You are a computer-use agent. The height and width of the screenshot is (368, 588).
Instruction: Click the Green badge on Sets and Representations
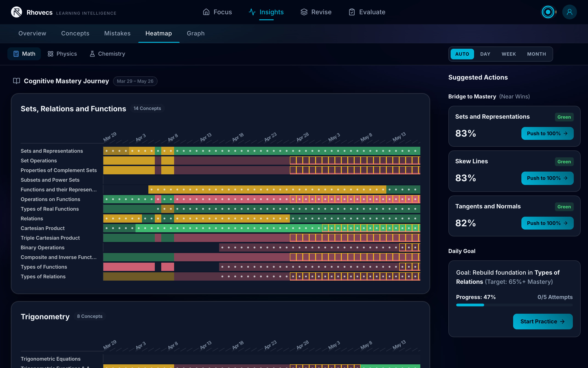[x=564, y=117]
